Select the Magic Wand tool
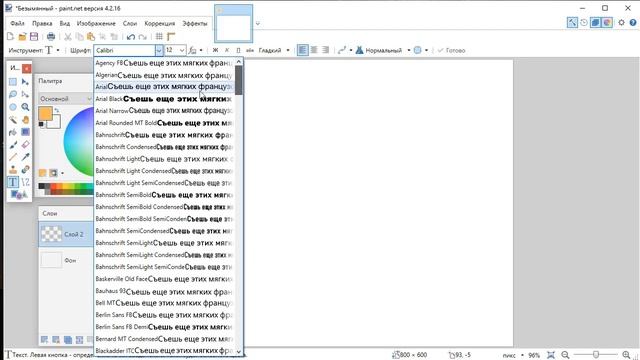Screen dimensions: 640x360 coord(13,120)
